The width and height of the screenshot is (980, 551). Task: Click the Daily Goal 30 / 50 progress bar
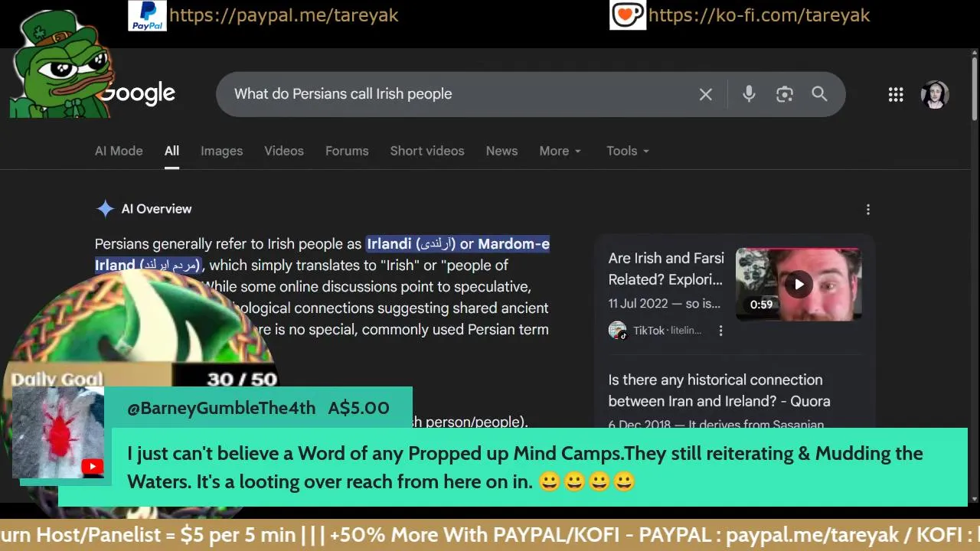[144, 379]
